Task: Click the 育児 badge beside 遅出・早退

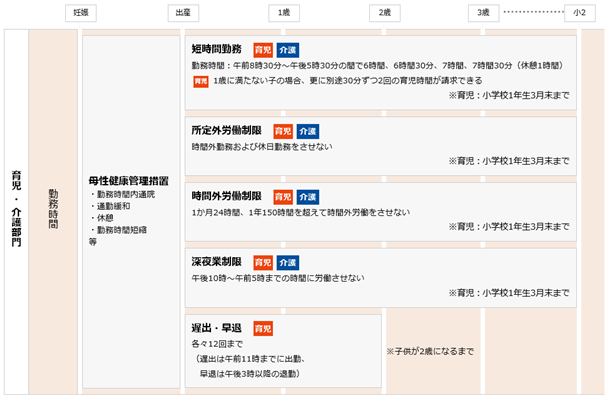Action: [263, 328]
